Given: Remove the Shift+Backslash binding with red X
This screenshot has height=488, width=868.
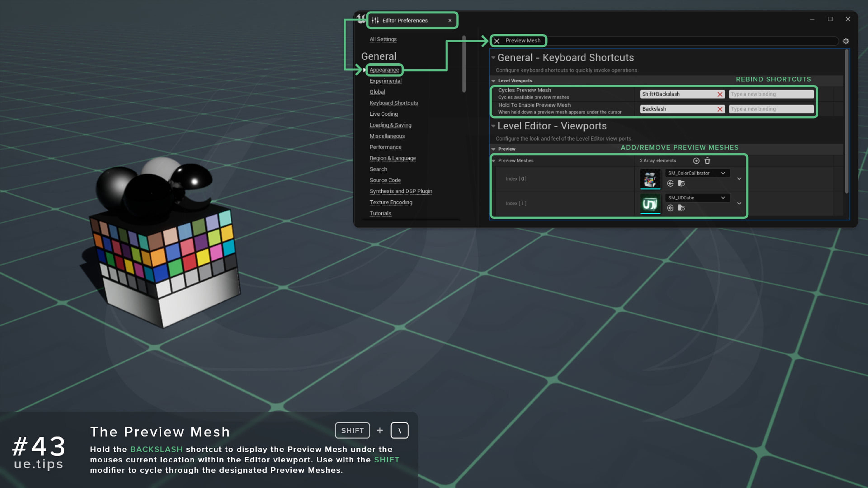Looking at the screenshot, I should click(x=720, y=94).
